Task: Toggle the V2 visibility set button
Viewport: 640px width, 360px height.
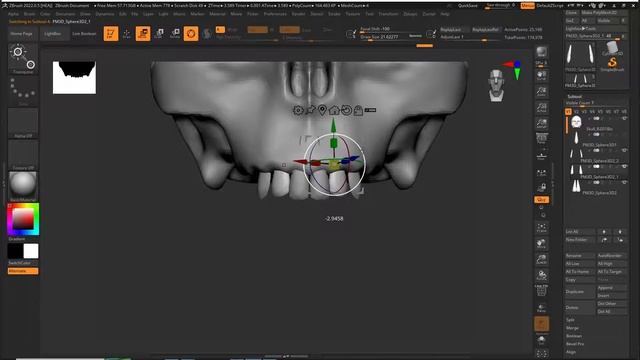Action: click(x=576, y=111)
